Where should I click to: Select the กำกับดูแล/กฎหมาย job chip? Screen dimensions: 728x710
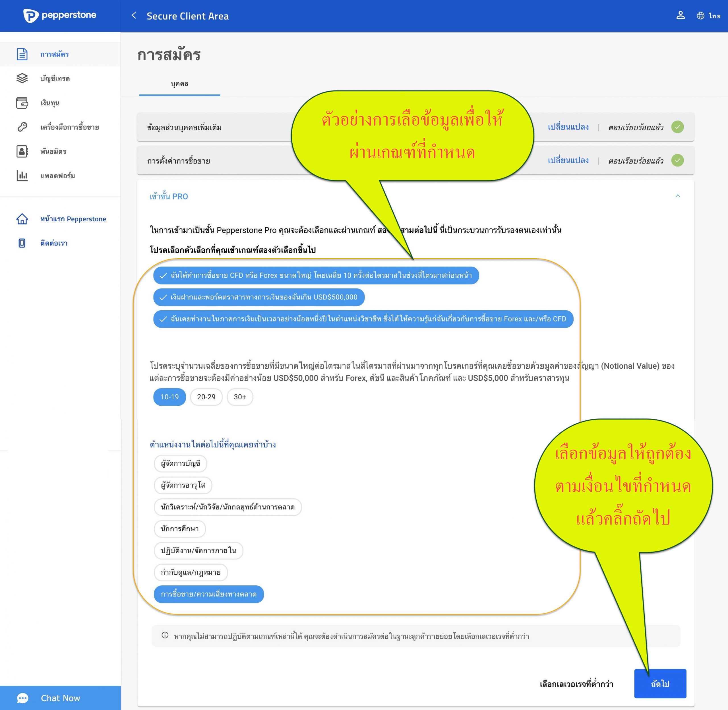coord(191,572)
